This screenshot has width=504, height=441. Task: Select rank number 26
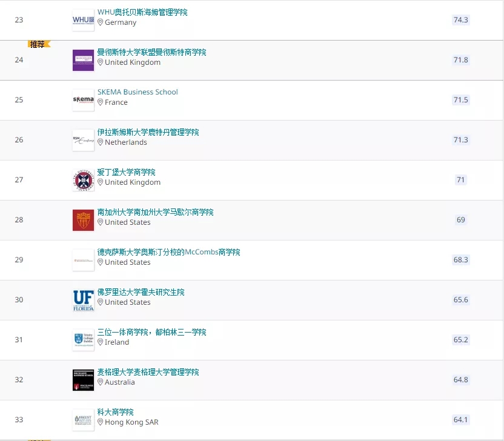(19, 140)
